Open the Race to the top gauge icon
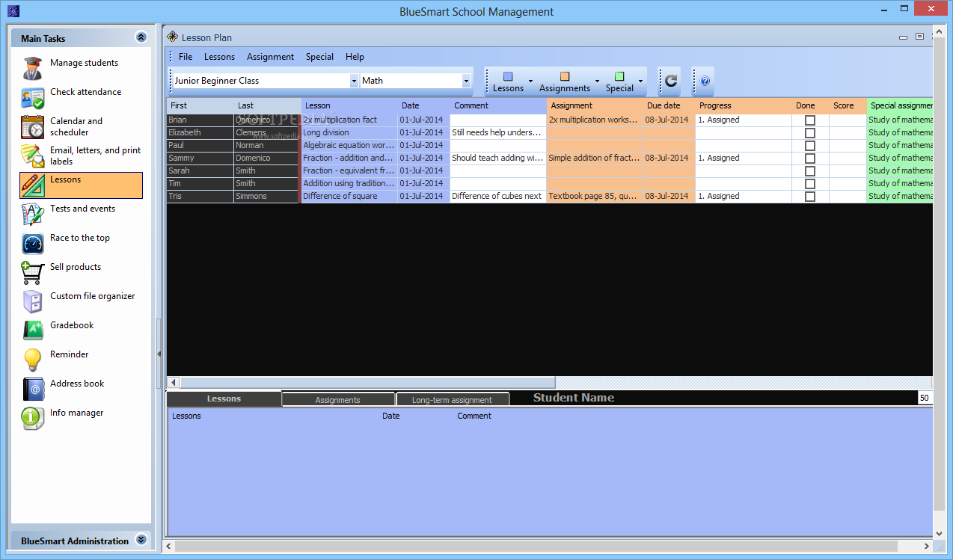953x560 pixels. click(32, 243)
